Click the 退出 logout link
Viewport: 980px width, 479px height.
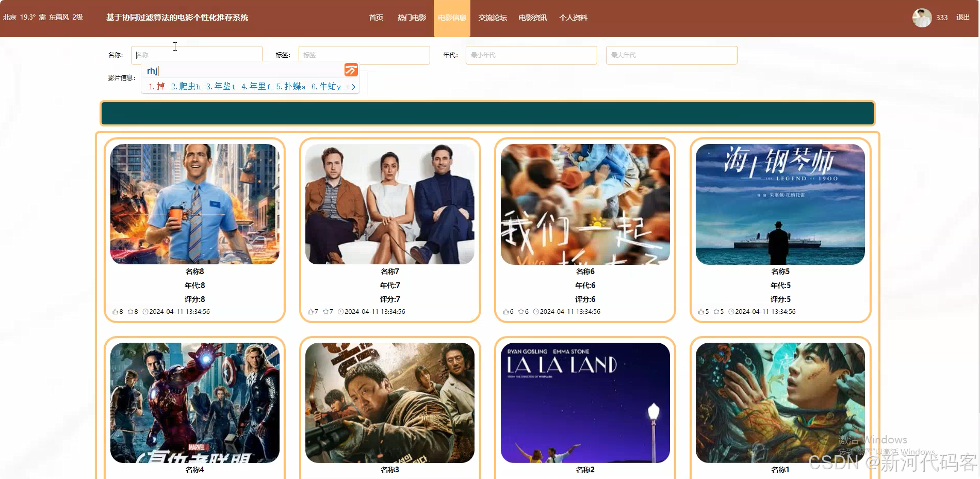[963, 18]
